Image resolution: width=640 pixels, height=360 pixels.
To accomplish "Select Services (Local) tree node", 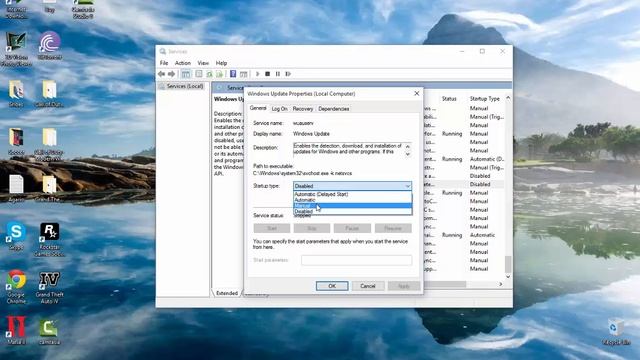I will point(184,86).
